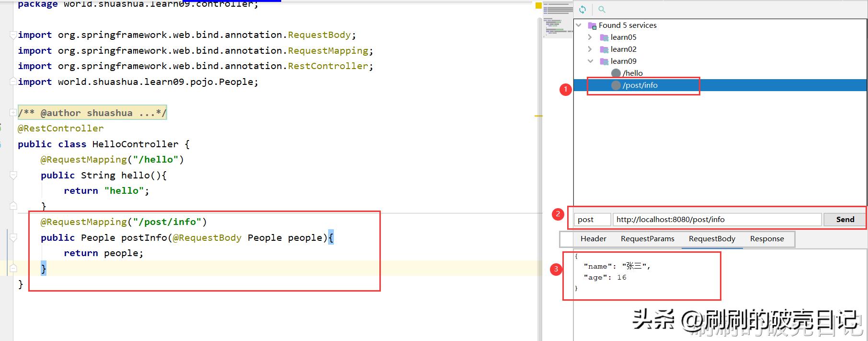Collapse the learn09 tree node
The width and height of the screenshot is (868, 341).
click(x=590, y=61)
